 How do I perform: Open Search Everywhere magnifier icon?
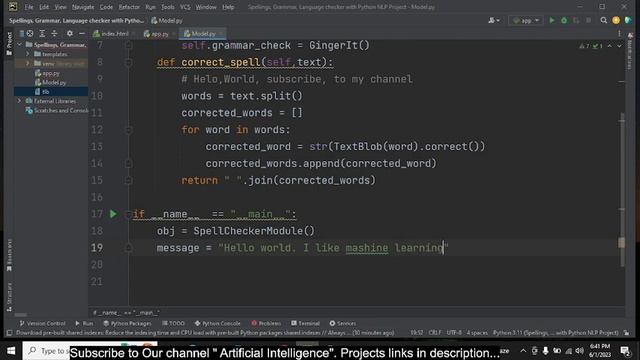tap(604, 20)
